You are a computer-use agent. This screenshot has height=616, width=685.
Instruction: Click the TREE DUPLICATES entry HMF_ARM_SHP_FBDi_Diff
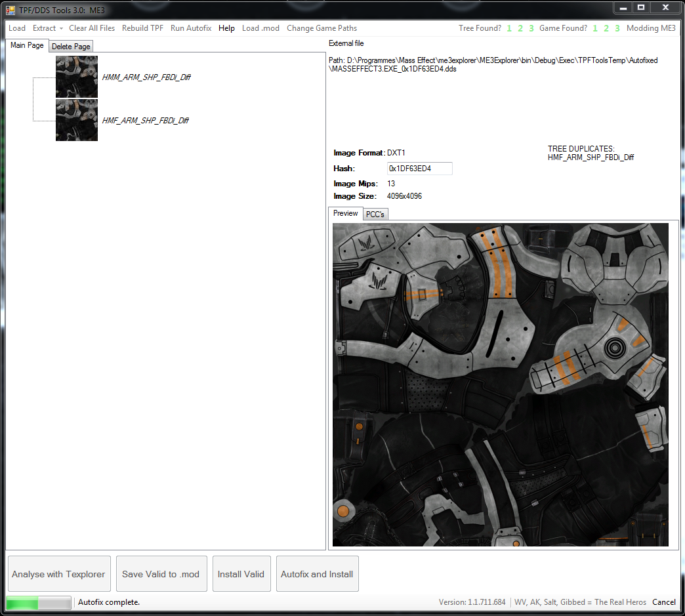pyautogui.click(x=591, y=157)
